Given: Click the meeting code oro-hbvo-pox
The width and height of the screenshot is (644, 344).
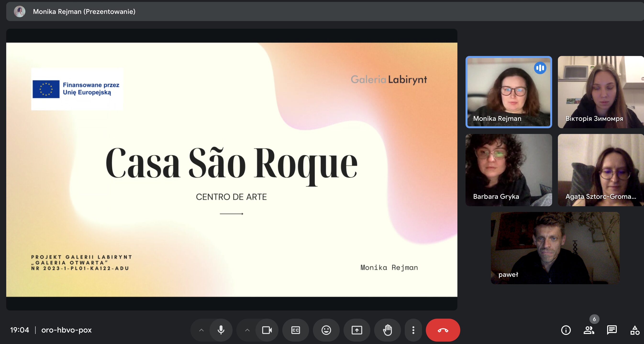Looking at the screenshot, I should point(67,330).
